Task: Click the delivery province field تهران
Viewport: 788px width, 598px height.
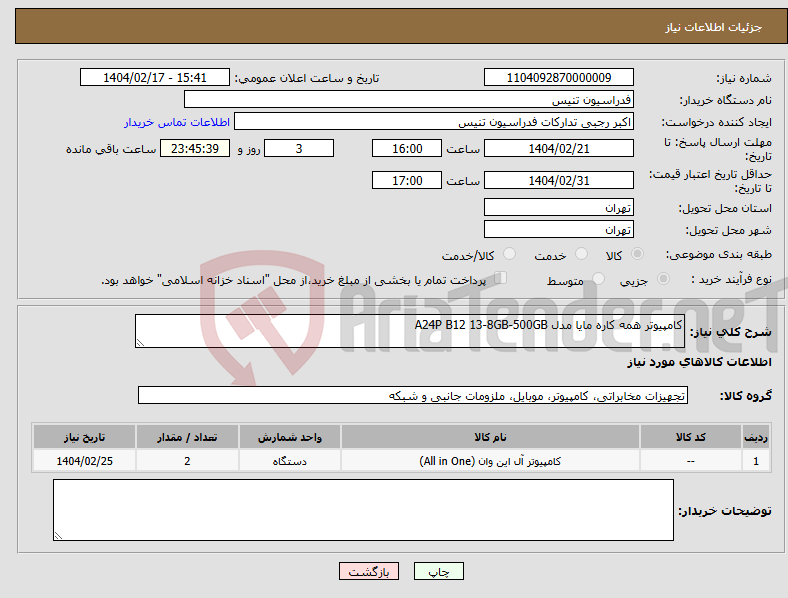Action: pos(558,208)
